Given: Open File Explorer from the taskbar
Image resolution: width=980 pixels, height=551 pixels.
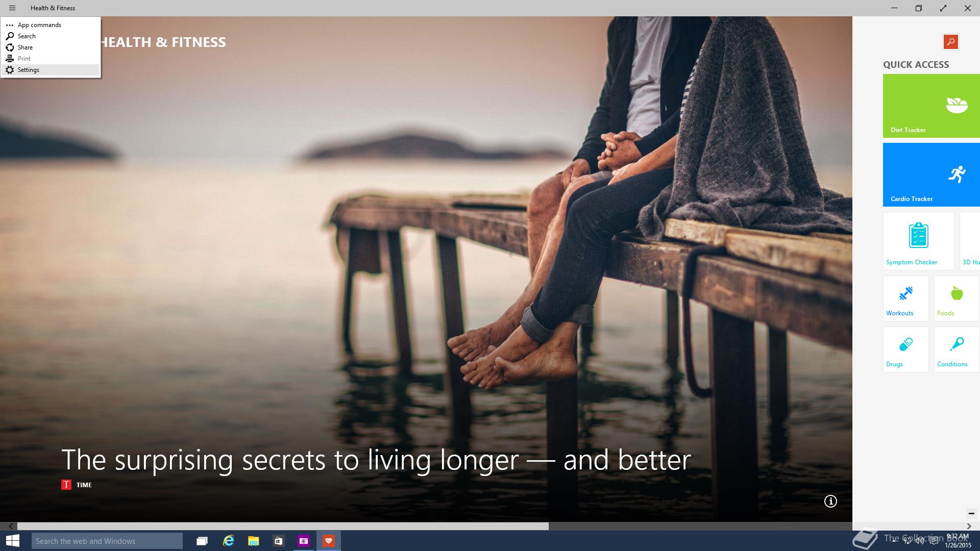Looking at the screenshot, I should tap(253, 541).
